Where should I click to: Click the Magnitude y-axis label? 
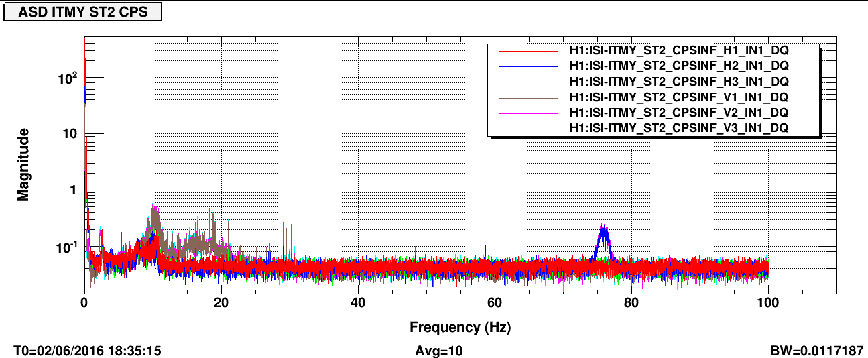tap(23, 165)
